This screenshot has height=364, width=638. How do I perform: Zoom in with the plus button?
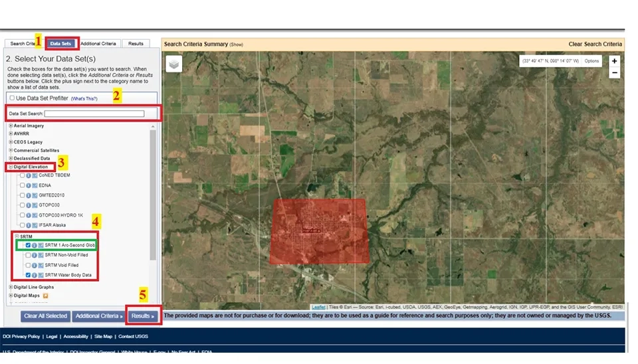(614, 61)
